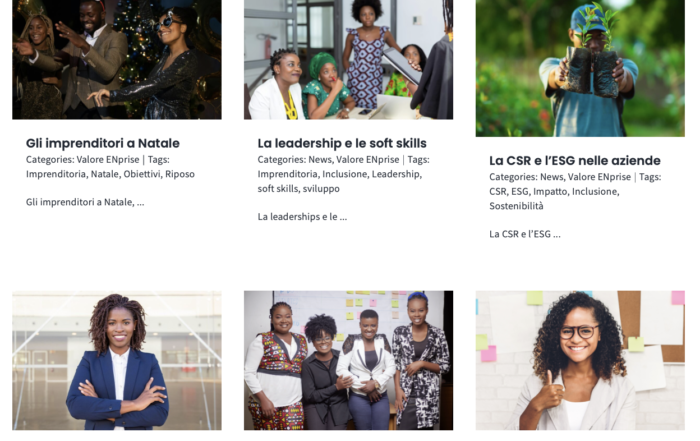Open the 'CSR' tag
Image resolution: width=700 pixels, height=441 pixels.
click(497, 191)
